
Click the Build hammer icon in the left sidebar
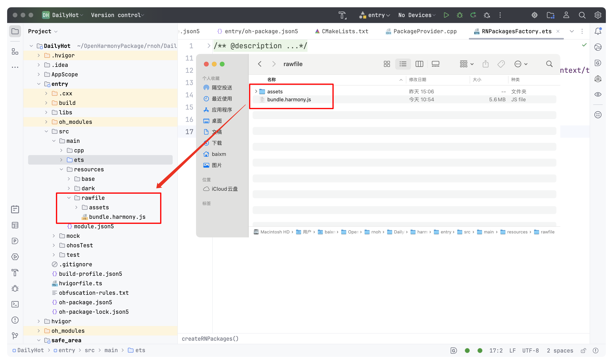tap(15, 273)
